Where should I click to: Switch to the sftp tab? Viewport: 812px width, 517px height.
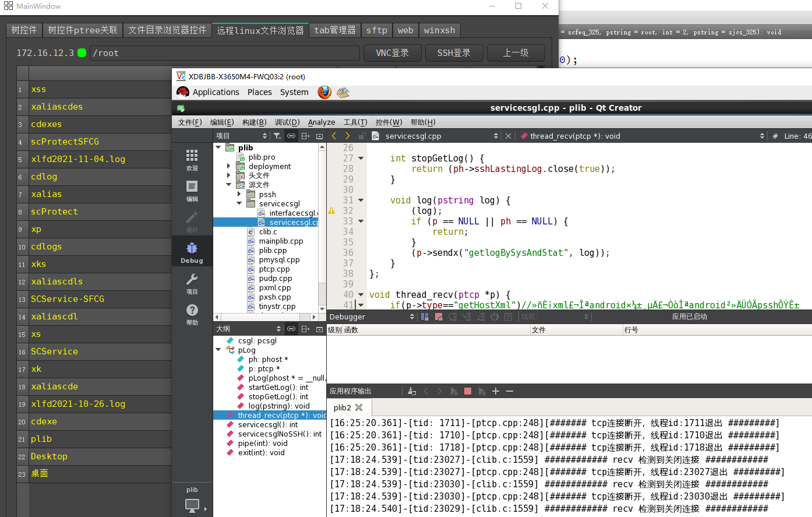(x=376, y=30)
